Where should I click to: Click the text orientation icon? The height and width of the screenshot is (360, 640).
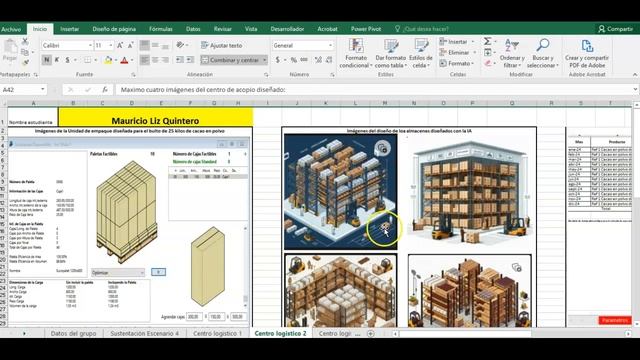tap(180, 45)
